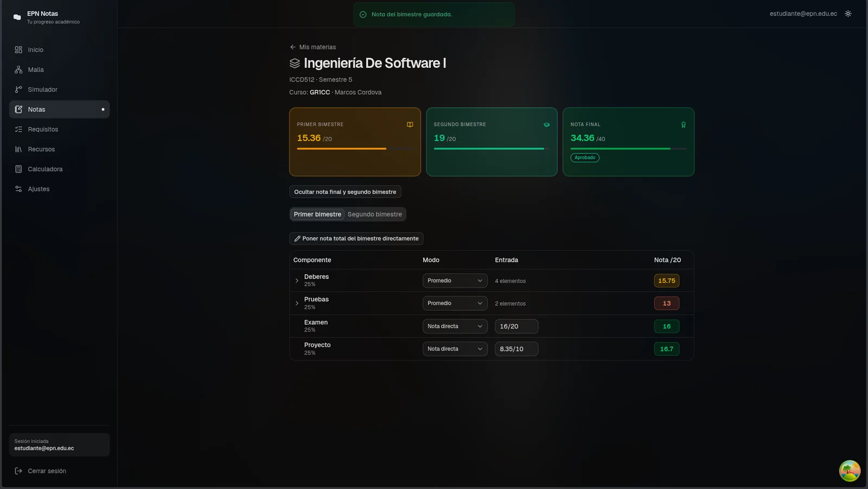
Task: Switch to the Segundo bimestre tab
Action: [x=375, y=215]
